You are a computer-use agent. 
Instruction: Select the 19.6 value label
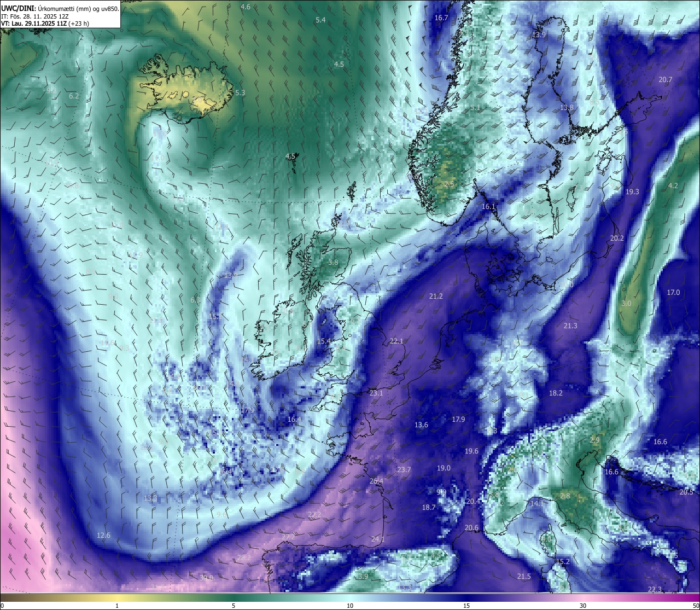pos(471,451)
